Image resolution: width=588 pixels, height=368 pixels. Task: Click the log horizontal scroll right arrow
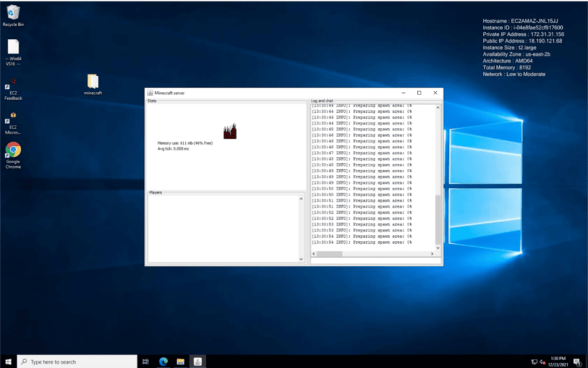click(x=432, y=254)
